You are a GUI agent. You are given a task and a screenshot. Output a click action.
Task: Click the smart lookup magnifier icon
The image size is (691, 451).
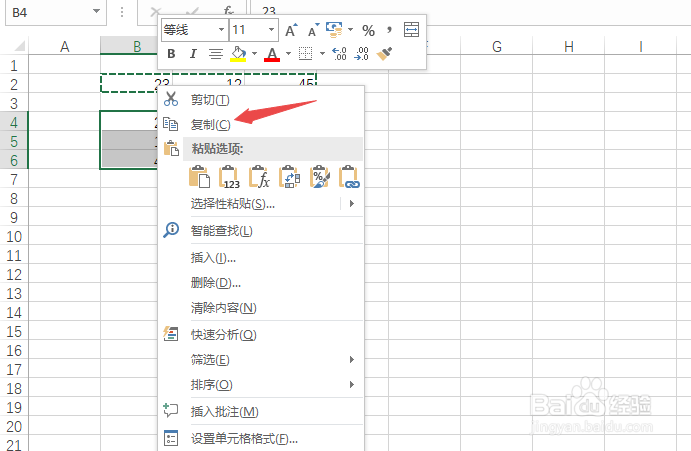pyautogui.click(x=171, y=230)
